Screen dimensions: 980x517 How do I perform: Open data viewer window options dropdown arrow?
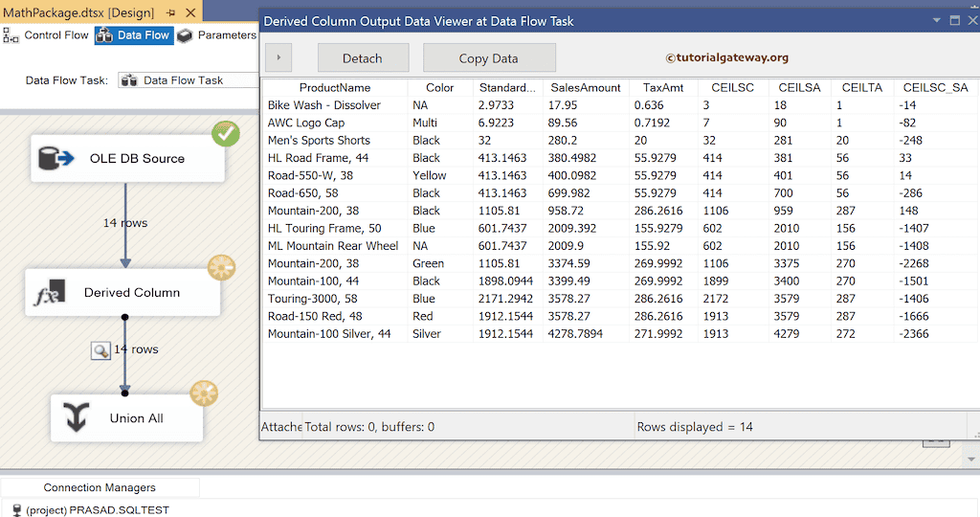pyautogui.click(x=936, y=21)
